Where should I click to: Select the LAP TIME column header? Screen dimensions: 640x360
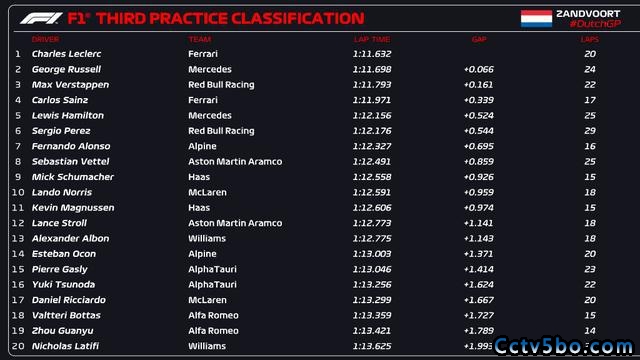click(x=372, y=39)
